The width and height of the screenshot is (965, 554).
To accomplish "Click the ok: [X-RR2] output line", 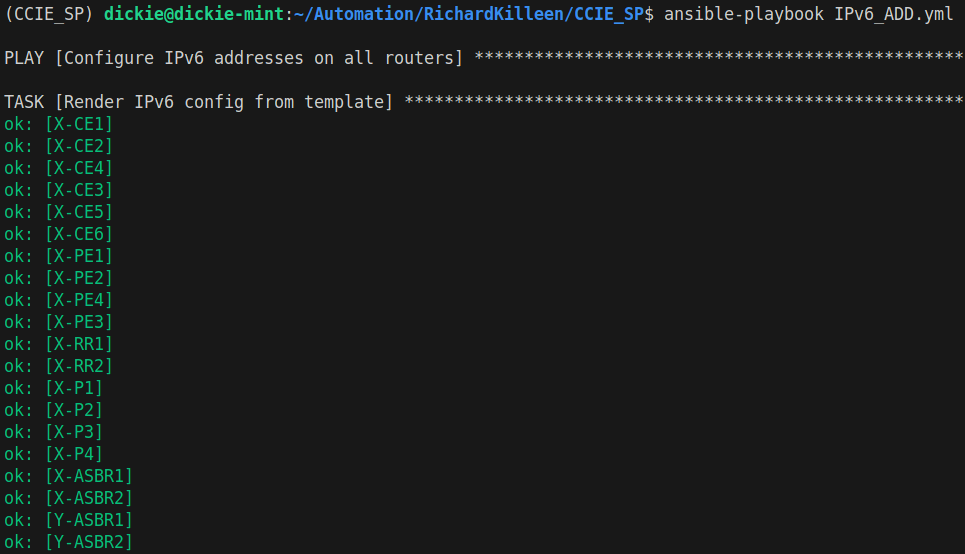I will click(58, 366).
